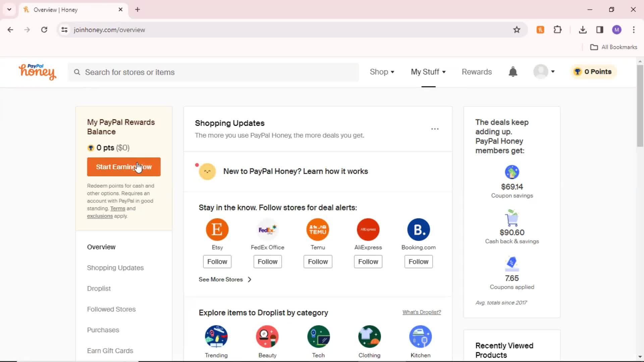Open the What's Droplist? link
The height and width of the screenshot is (362, 644).
tap(422, 312)
